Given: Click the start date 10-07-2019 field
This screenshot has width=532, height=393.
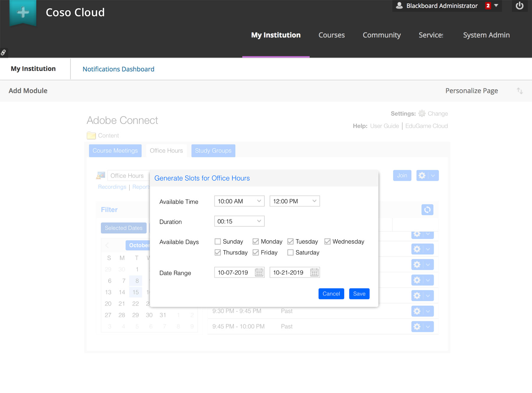Looking at the screenshot, I should [239, 272].
